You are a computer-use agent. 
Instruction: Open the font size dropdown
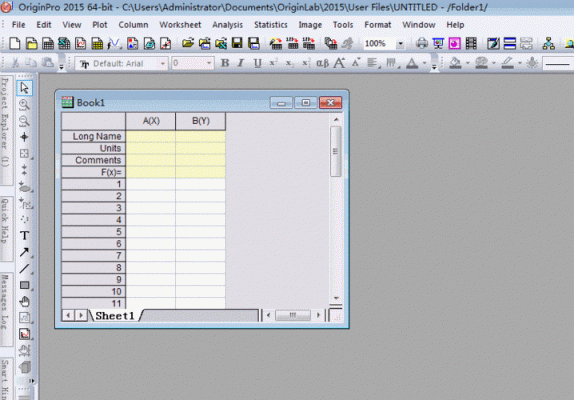[193, 64]
